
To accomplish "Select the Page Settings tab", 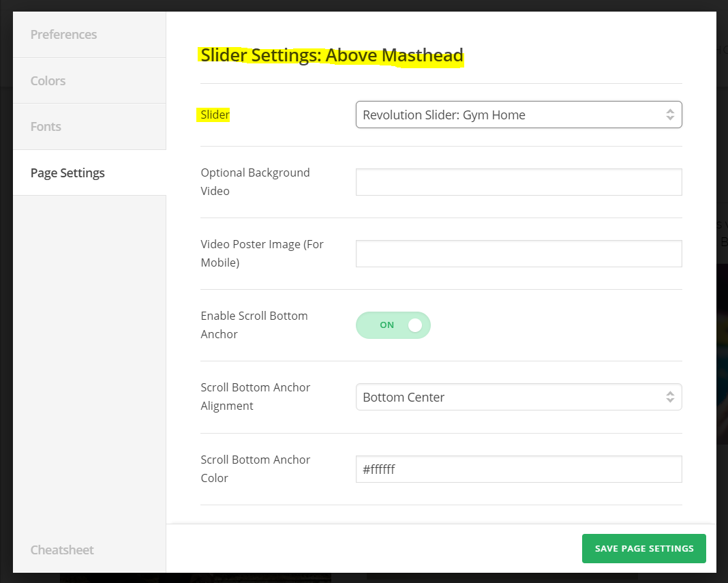I will [x=67, y=173].
